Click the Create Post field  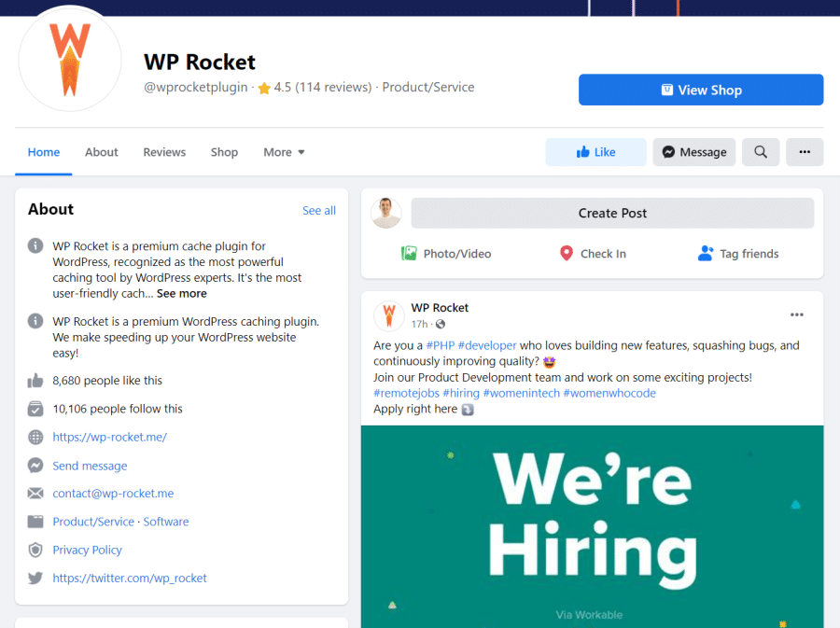[x=612, y=213]
